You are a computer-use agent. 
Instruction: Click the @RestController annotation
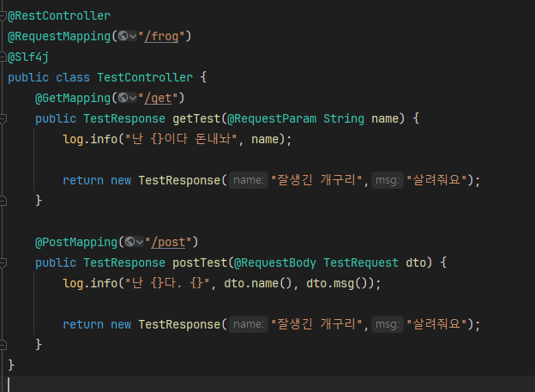59,15
